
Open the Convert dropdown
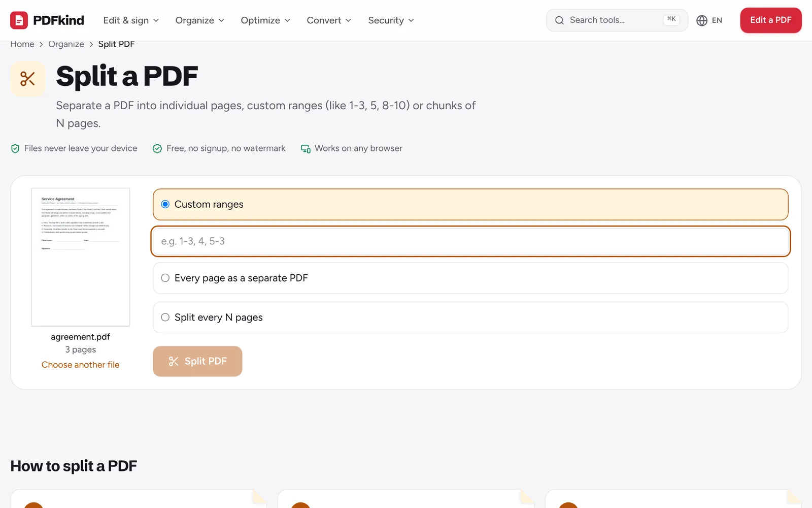pyautogui.click(x=329, y=20)
